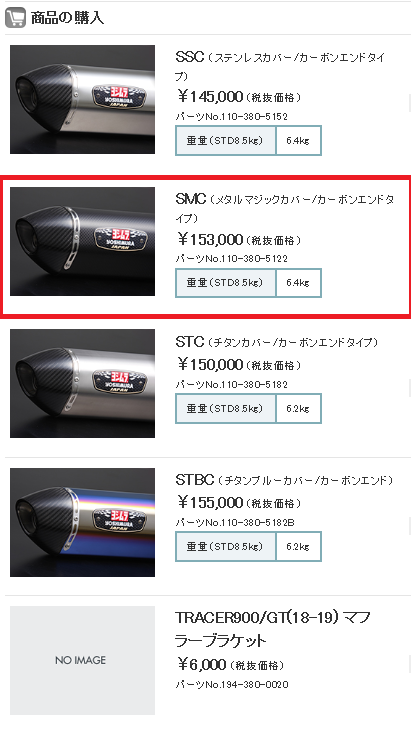Open the SSC stainless muffler product image
This screenshot has height=733, width=411.
tap(82, 99)
